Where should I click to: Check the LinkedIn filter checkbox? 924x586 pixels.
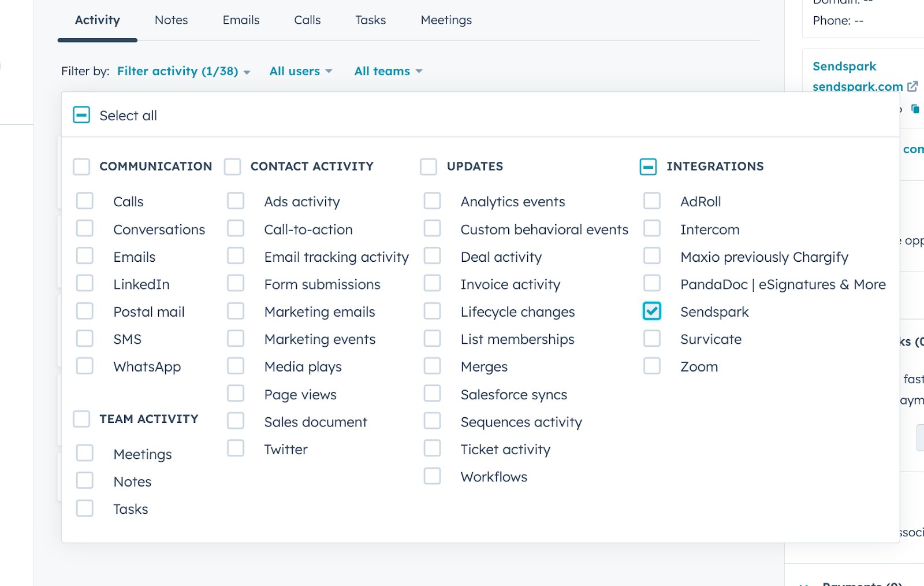point(85,283)
